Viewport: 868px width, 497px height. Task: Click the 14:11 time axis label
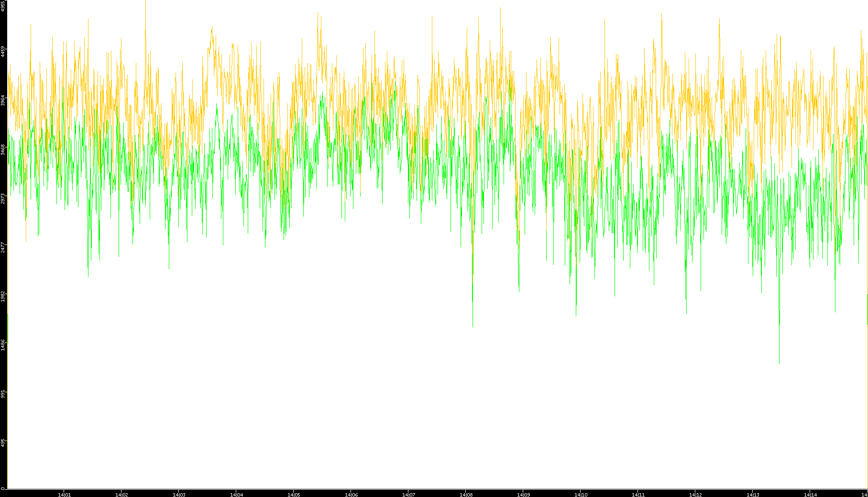(x=638, y=495)
